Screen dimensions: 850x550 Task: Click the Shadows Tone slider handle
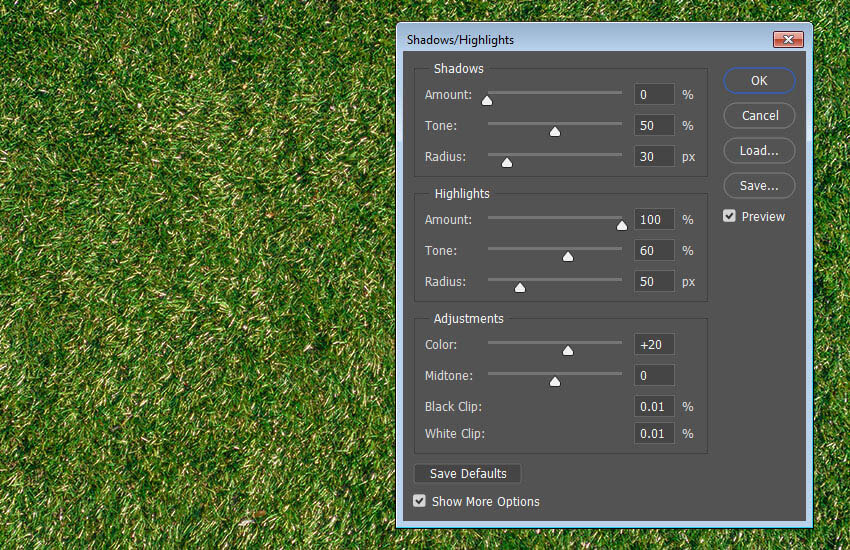point(555,130)
